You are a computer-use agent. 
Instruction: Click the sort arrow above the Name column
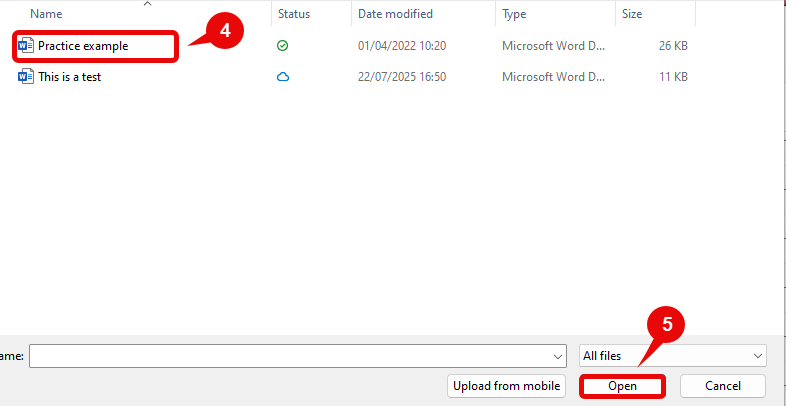148,4
